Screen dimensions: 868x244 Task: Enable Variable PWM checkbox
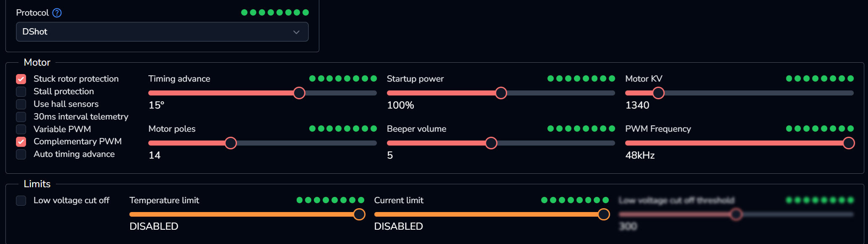point(21,129)
